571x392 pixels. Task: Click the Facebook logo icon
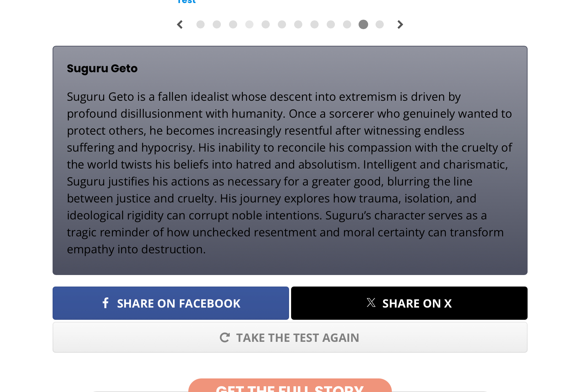tap(106, 303)
